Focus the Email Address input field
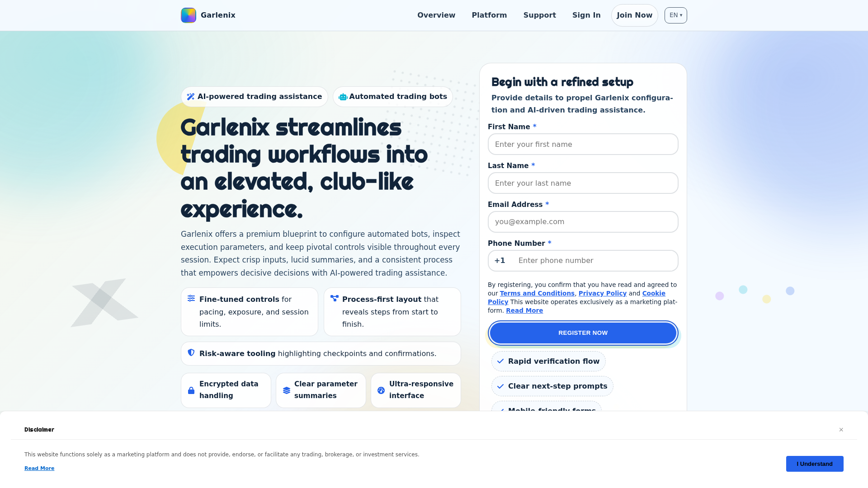 click(x=583, y=222)
